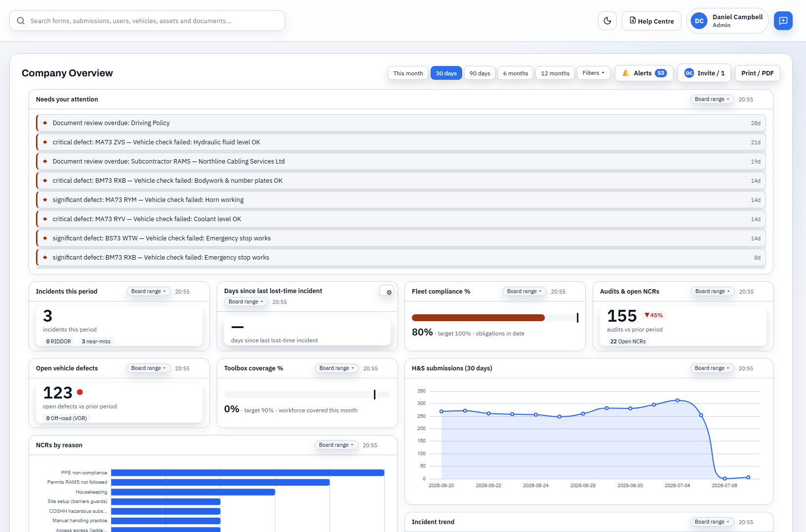This screenshot has height=532, width=806.
Task: Open Alerts with 53 badge
Action: click(x=644, y=73)
